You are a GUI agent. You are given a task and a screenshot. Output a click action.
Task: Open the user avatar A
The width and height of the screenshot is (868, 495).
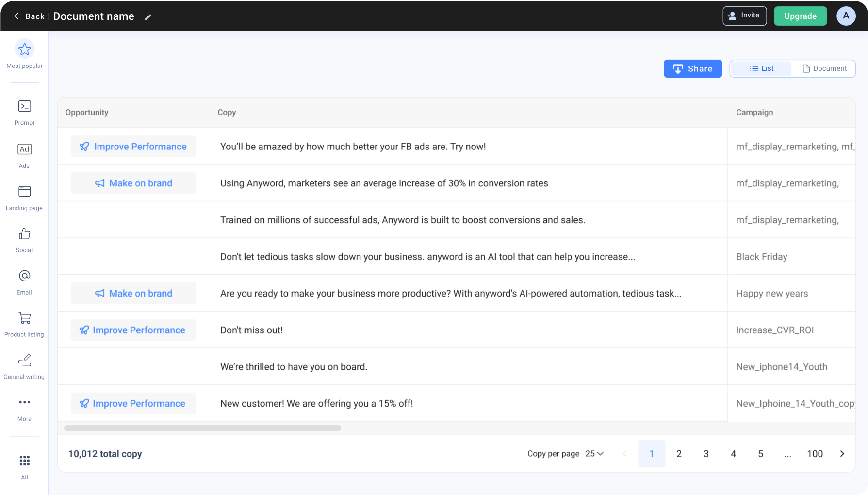846,16
